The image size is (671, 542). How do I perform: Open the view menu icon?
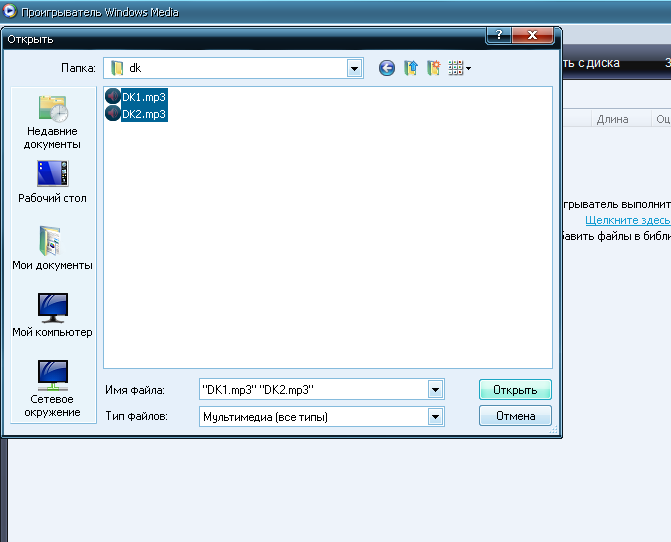[459, 68]
